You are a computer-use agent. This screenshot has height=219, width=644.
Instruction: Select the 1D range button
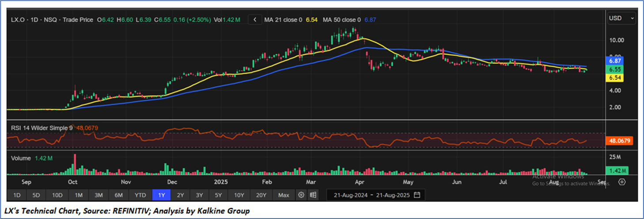pyautogui.click(x=17, y=195)
